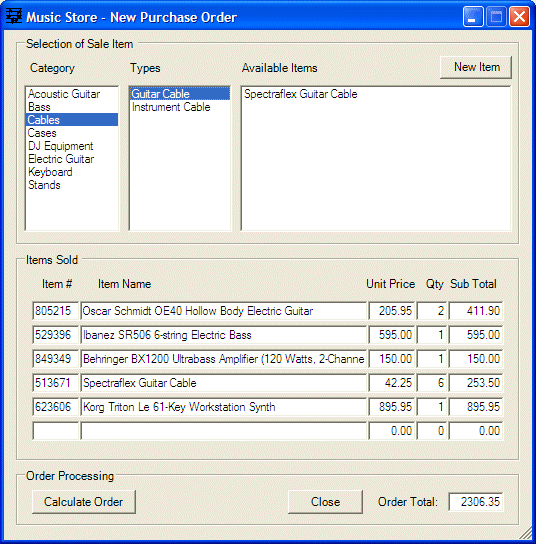Select Bass in the Category list
This screenshot has width=536, height=544.
coord(71,107)
